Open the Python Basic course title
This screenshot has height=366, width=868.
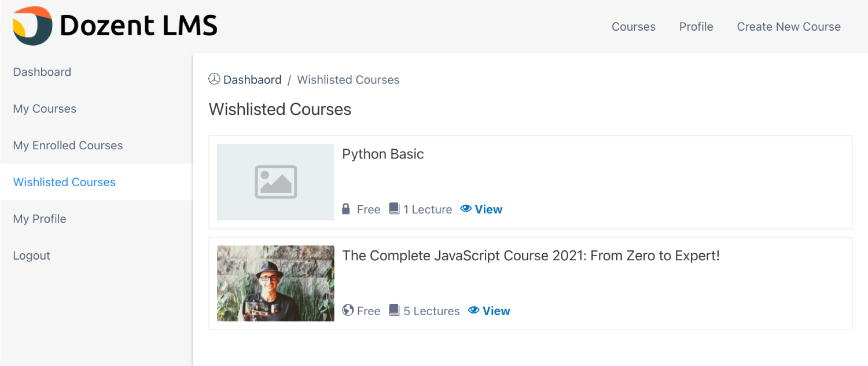[x=383, y=154]
